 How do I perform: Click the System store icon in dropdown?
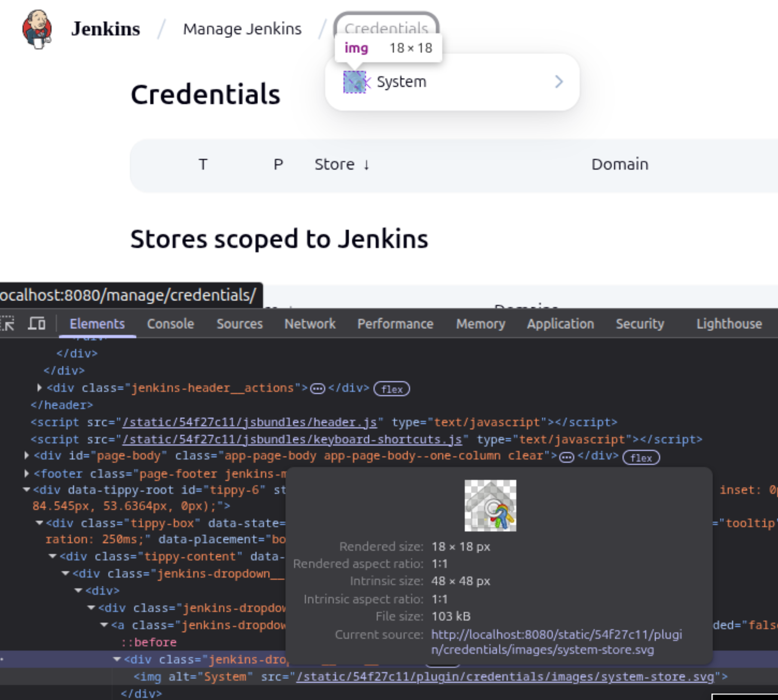[x=355, y=82]
